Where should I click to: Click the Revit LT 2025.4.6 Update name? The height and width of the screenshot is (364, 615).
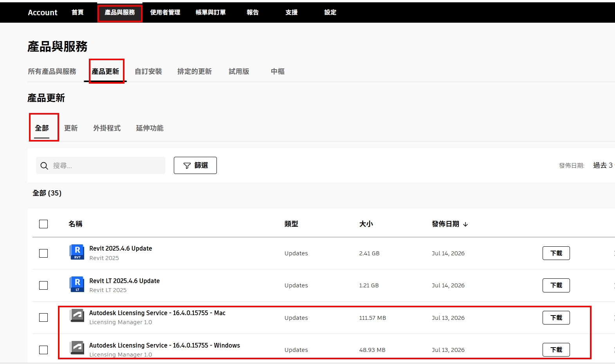(x=124, y=281)
